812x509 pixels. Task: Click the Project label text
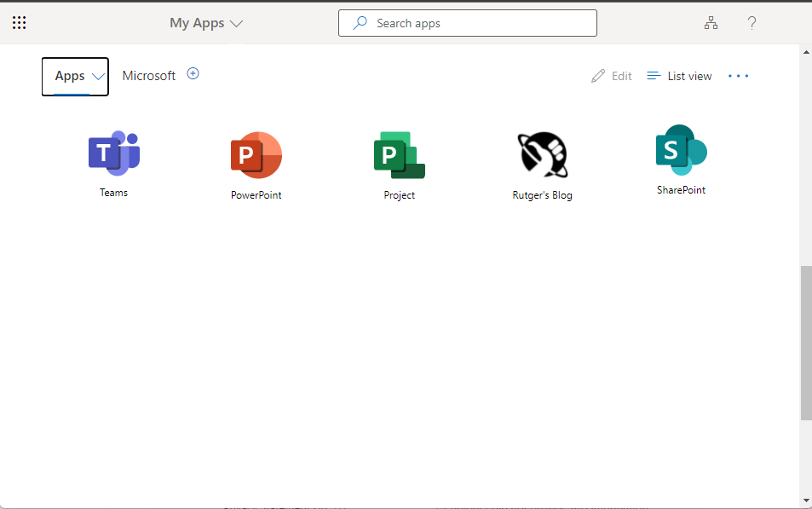click(x=400, y=195)
